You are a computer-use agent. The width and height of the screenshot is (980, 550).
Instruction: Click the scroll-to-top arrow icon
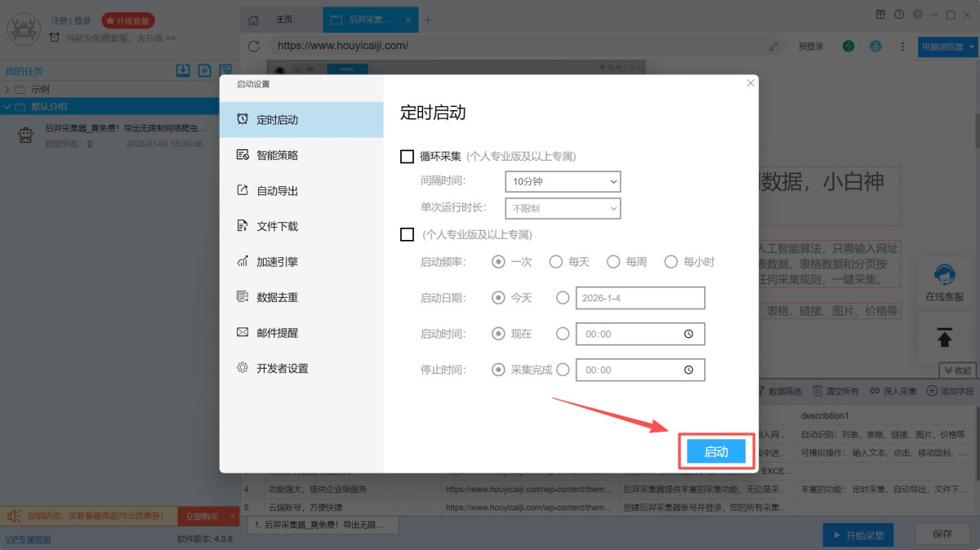[944, 337]
